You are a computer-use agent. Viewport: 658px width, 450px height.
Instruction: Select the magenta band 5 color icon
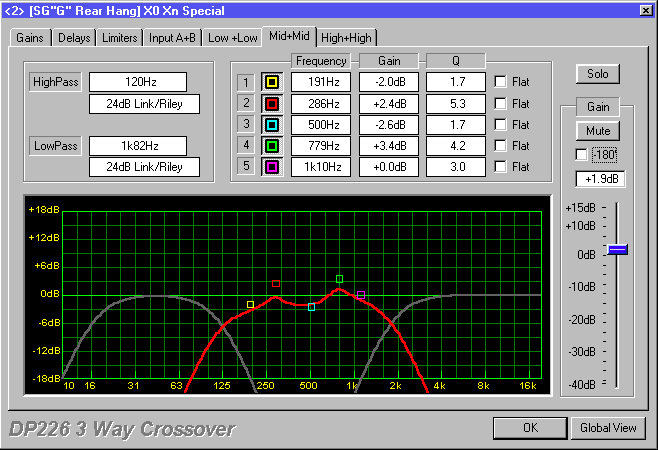pos(271,166)
